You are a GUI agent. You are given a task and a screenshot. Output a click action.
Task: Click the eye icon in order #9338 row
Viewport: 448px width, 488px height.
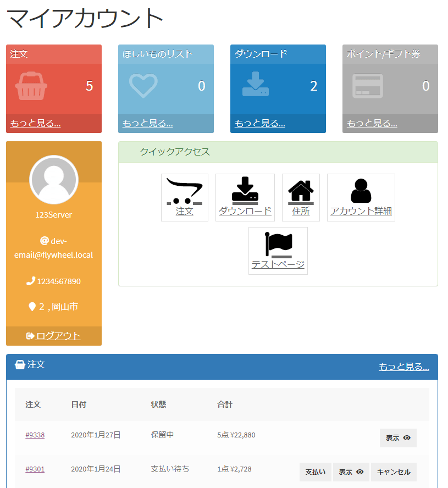407,437
